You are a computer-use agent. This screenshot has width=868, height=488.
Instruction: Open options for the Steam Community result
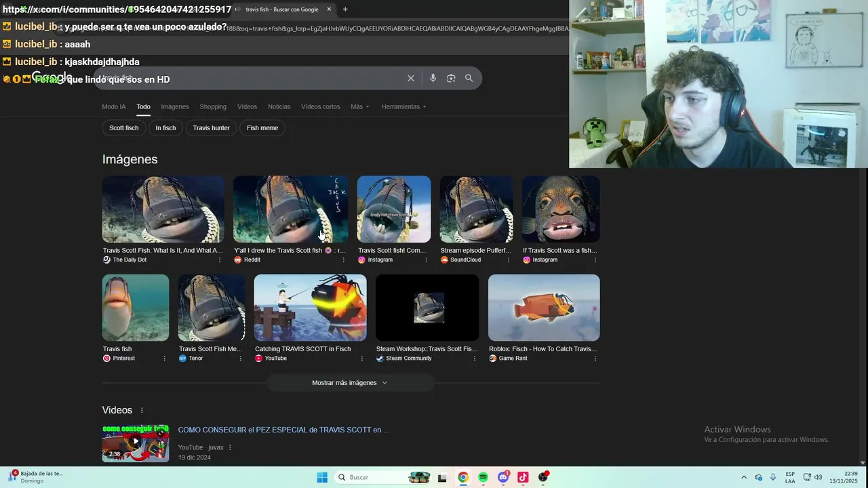474,359
